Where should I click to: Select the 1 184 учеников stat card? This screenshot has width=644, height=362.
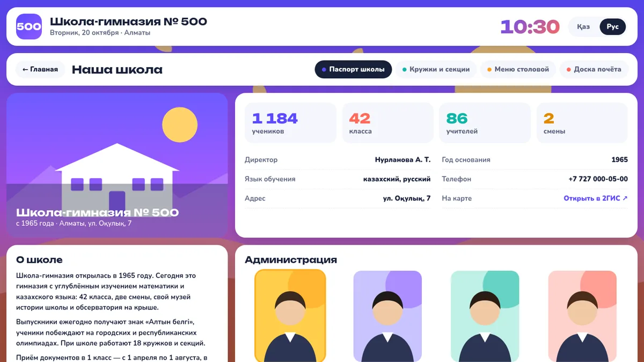tap(290, 123)
